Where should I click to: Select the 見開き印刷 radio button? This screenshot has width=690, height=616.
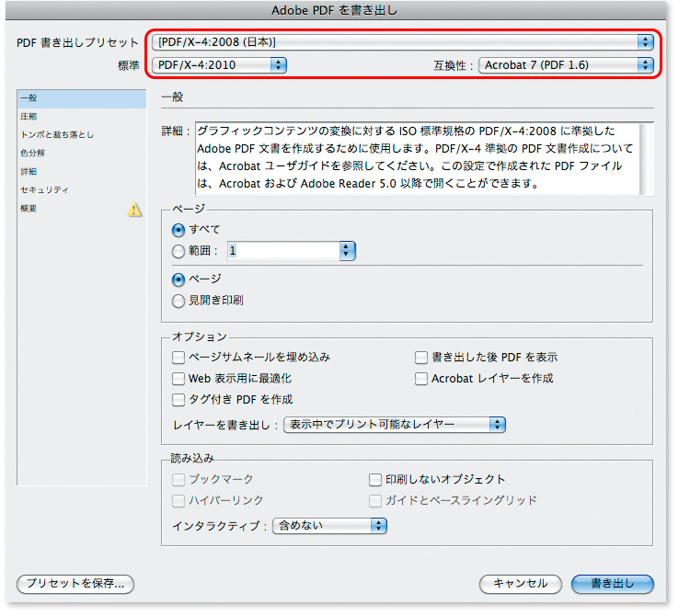click(178, 301)
